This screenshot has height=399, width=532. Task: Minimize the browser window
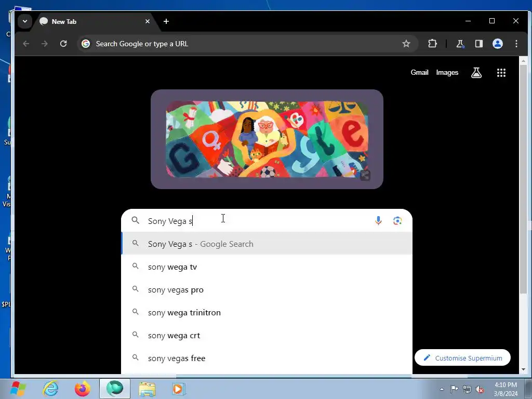coord(468,21)
